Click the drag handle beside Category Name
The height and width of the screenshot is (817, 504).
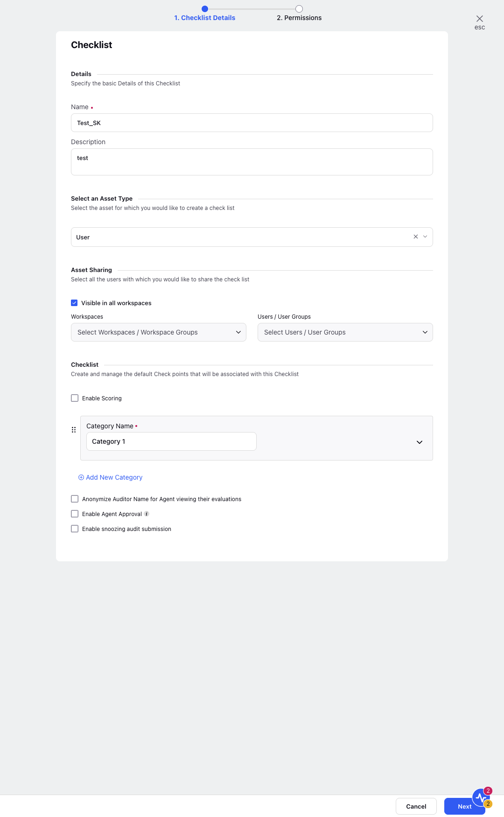(x=74, y=430)
